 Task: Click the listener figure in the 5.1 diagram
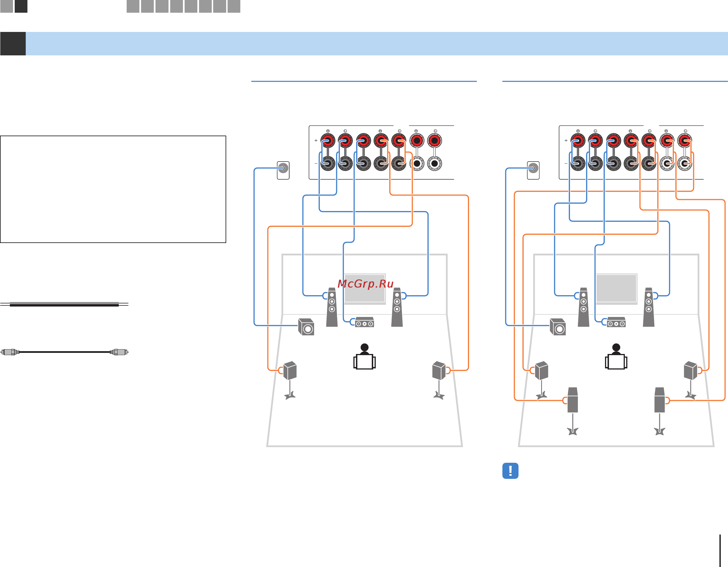pyautogui.click(x=364, y=356)
